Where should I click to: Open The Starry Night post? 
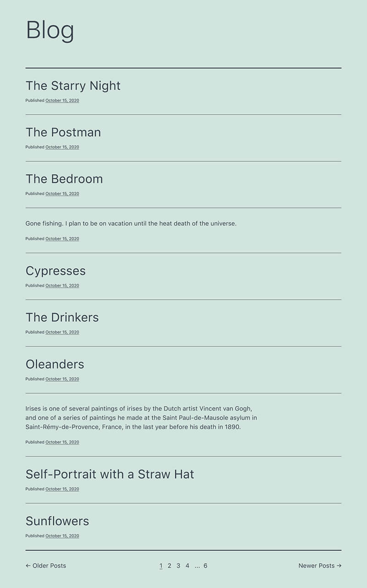tap(73, 86)
